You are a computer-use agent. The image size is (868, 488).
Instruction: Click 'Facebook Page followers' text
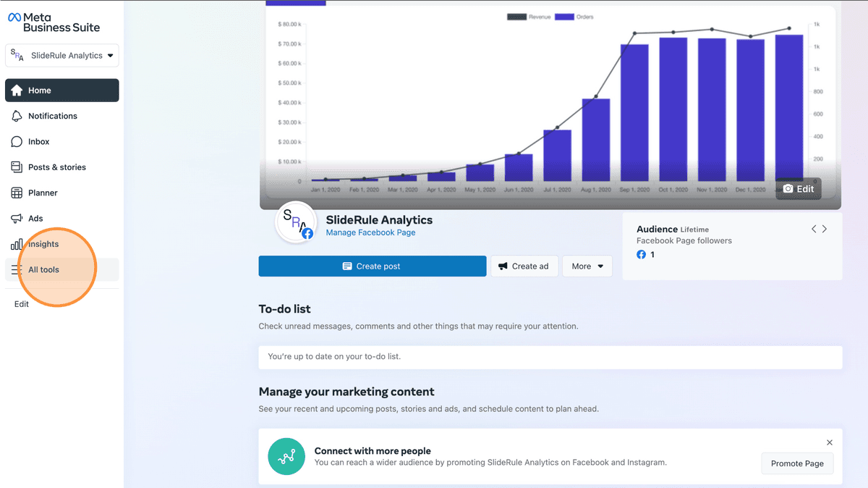pyautogui.click(x=684, y=240)
